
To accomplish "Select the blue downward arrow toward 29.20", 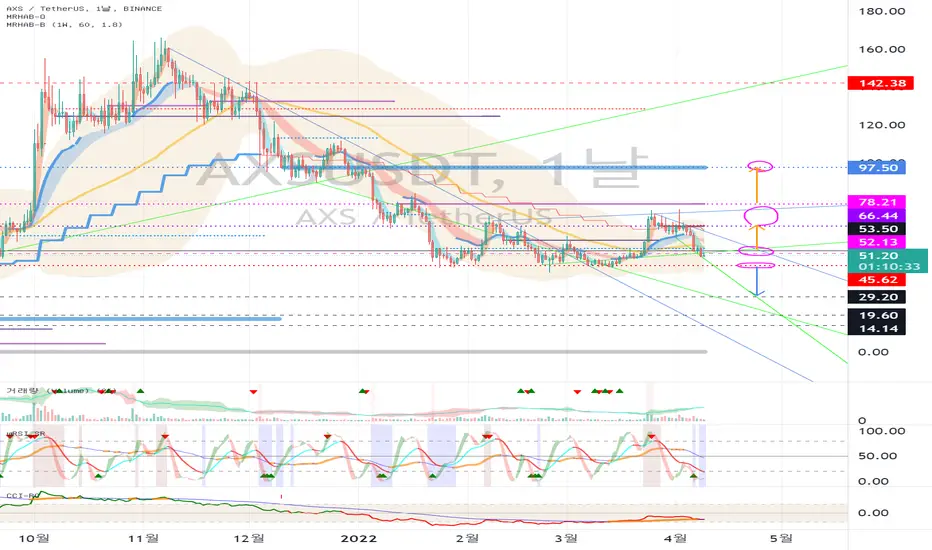I will [x=757, y=282].
